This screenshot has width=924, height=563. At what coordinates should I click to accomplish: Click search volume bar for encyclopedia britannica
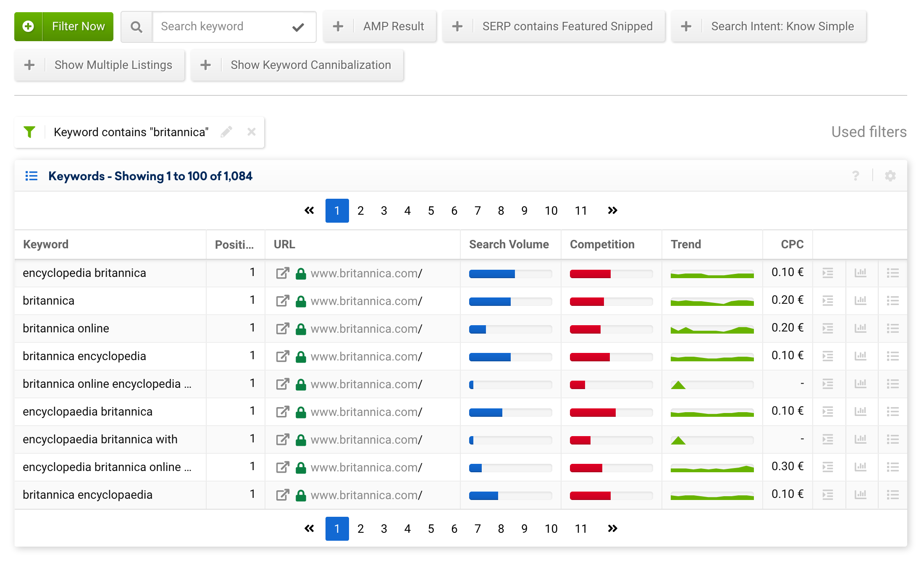tap(510, 274)
